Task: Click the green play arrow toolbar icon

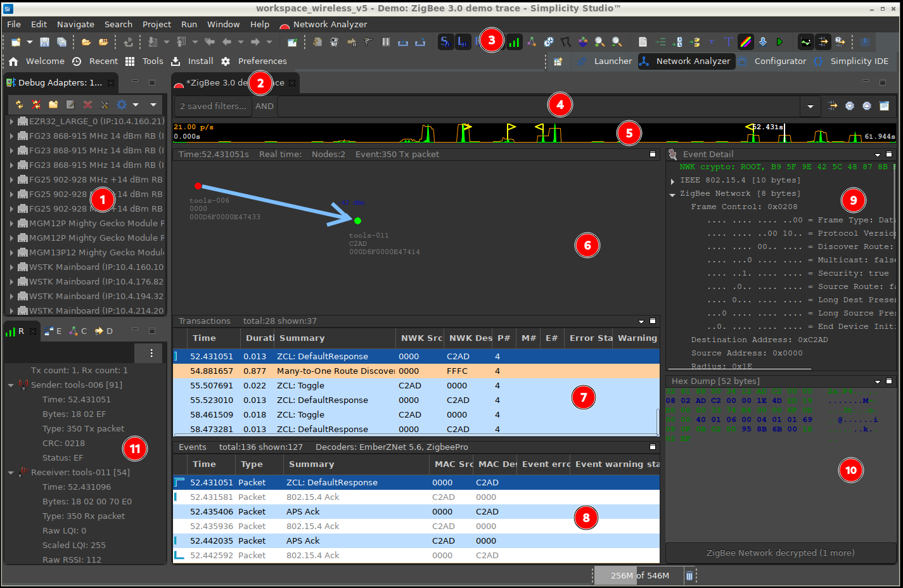Action: [x=780, y=42]
